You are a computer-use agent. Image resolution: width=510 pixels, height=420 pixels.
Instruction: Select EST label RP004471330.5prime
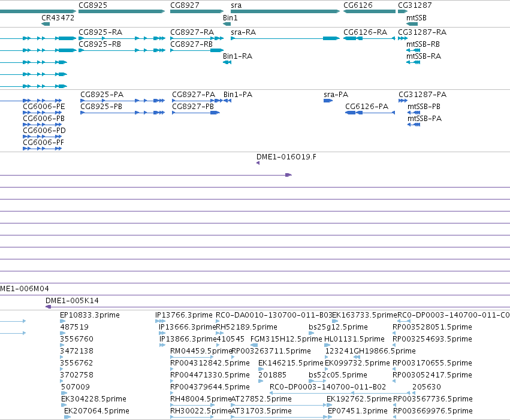[x=210, y=375]
